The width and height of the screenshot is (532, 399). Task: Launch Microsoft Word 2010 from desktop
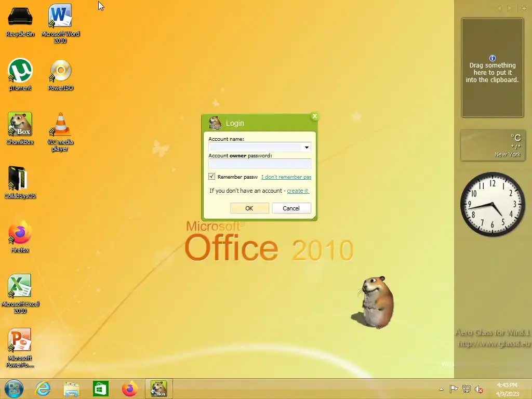[60, 23]
